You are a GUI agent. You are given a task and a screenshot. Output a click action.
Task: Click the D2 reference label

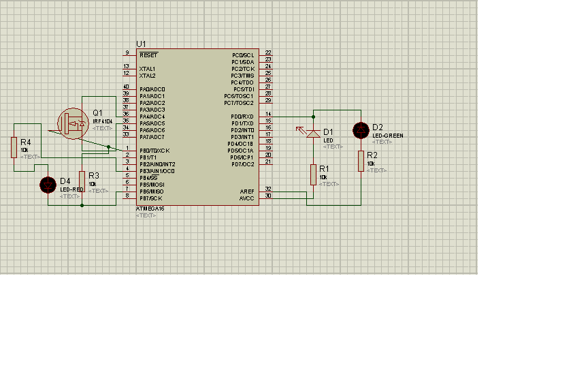pos(378,127)
